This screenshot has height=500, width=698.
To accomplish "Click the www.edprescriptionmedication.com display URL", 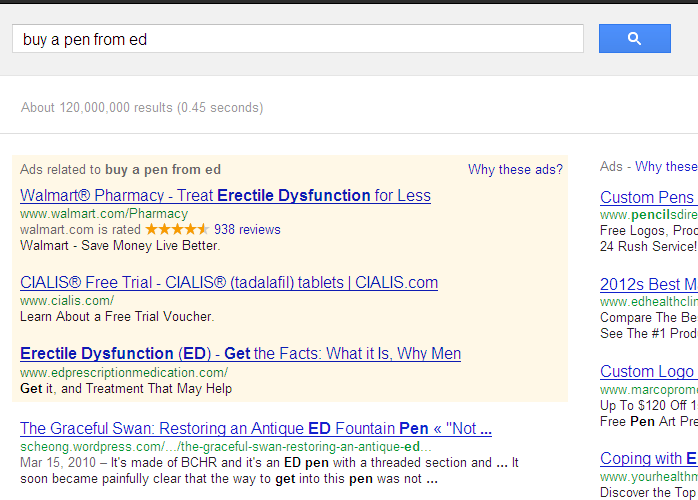I will click(x=124, y=372).
